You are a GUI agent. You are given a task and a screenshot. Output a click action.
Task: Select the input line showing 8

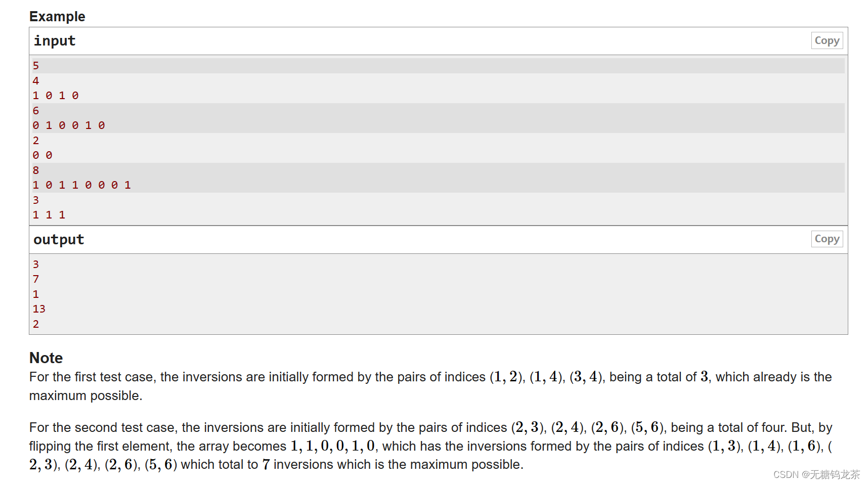click(35, 170)
